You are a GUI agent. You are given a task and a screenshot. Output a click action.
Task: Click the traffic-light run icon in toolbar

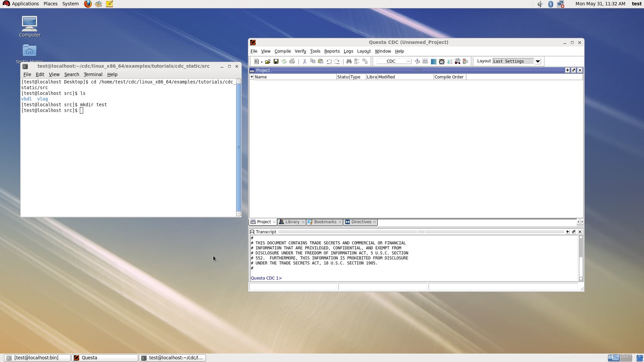[466, 61]
